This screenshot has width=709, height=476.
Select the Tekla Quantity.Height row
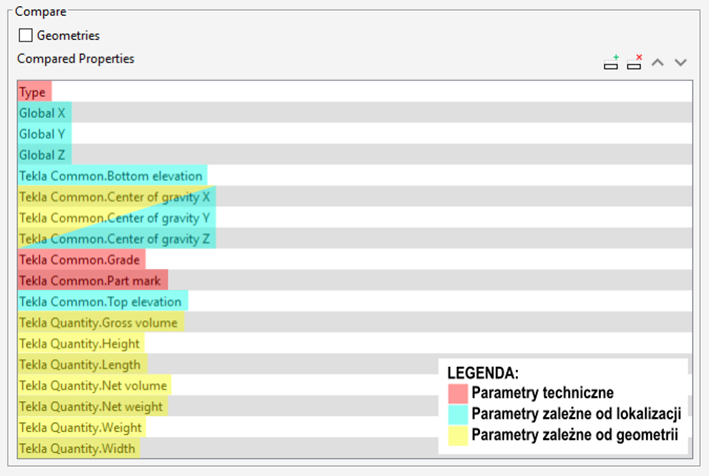coord(355,343)
